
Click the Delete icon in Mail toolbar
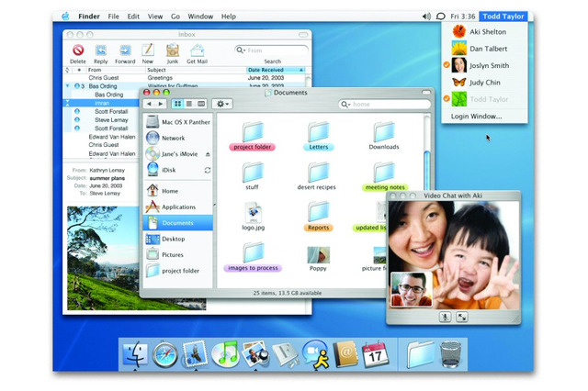click(x=78, y=50)
